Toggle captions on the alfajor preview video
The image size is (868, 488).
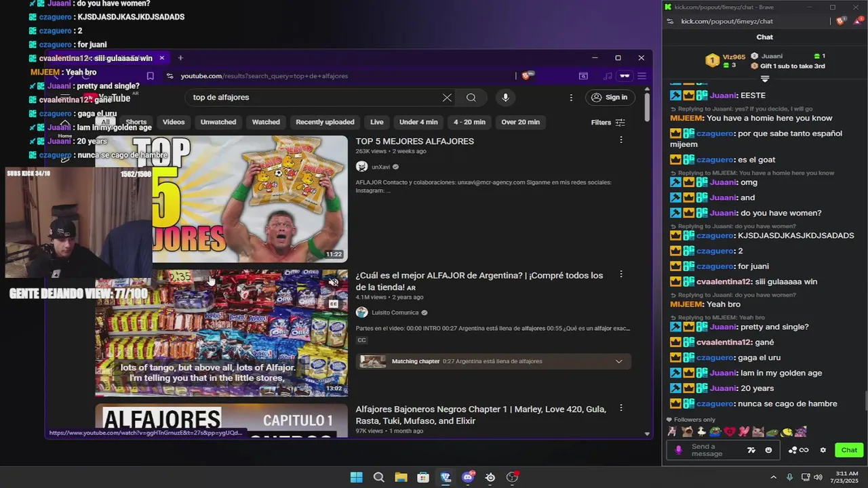coord(334,304)
